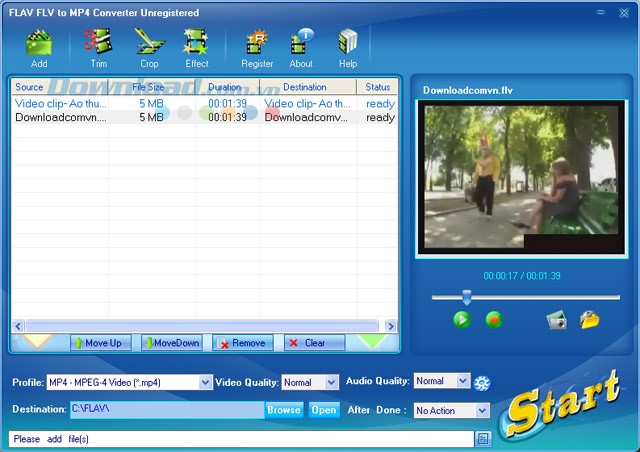The width and height of the screenshot is (640, 452).
Task: Click the Add files toolbar icon
Action: (x=39, y=42)
